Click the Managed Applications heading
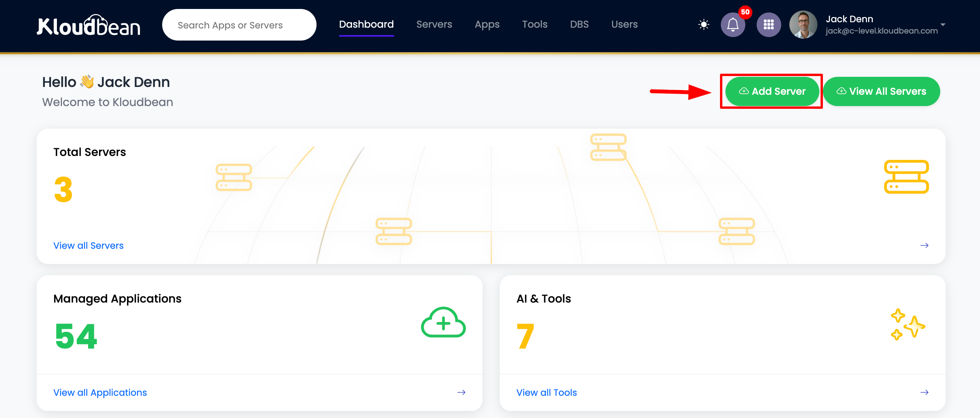980x418 pixels. [117, 299]
